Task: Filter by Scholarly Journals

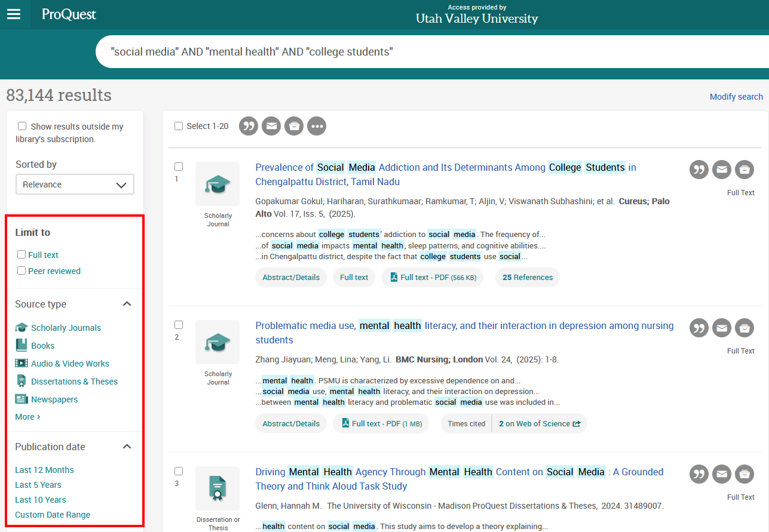Action: click(x=66, y=328)
